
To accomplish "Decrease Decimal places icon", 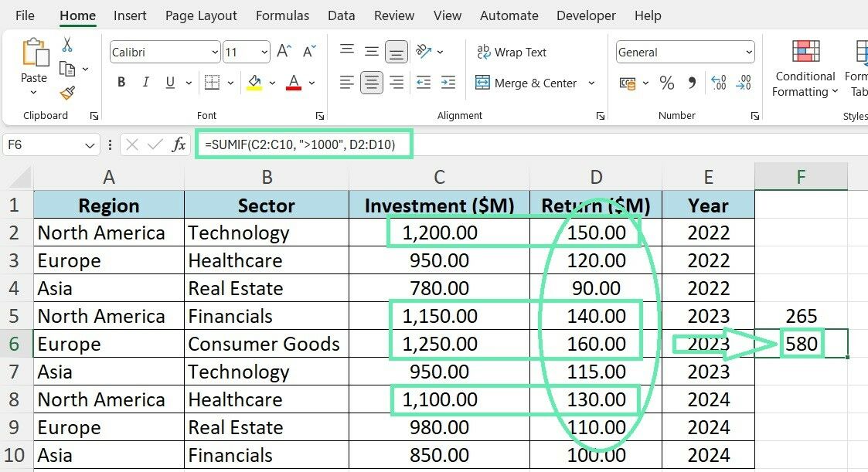I will 744,83.
